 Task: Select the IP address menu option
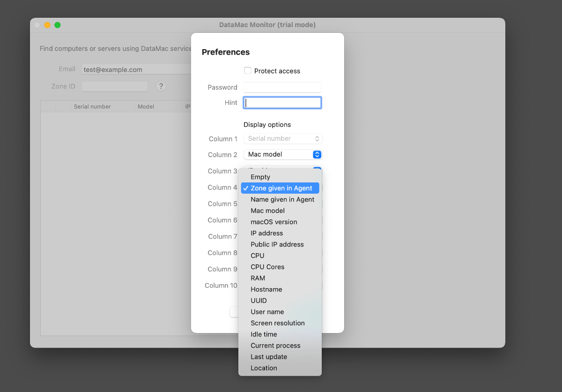[x=280, y=233]
